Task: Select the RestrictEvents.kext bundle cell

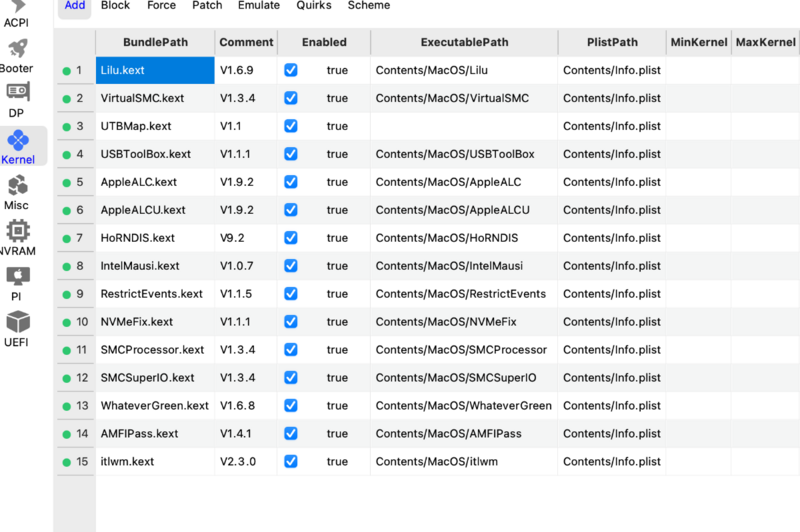Action: [155, 294]
